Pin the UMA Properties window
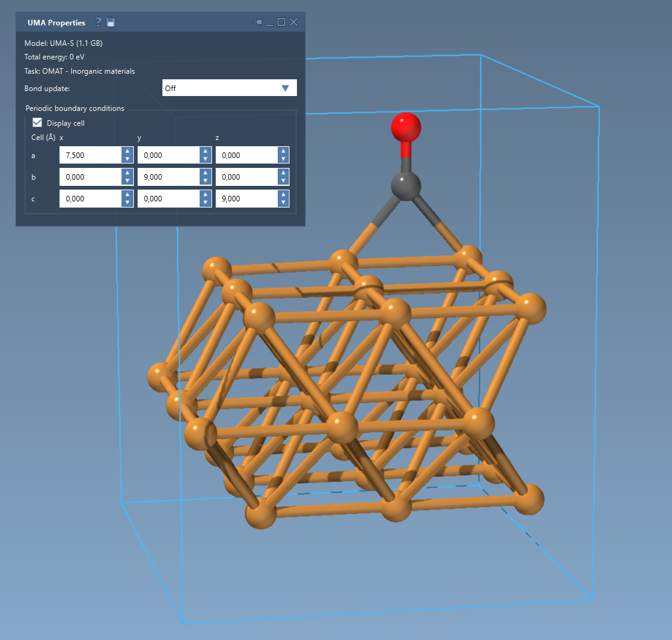Screen dimensions: 672x640 pyautogui.click(x=257, y=22)
